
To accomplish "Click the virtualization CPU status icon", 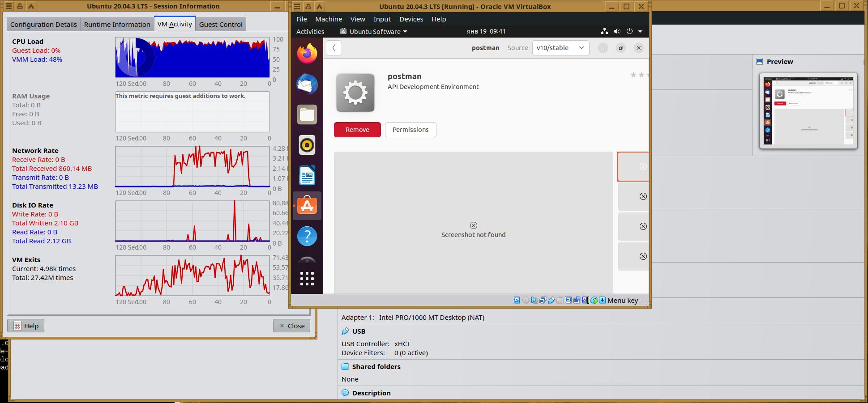I will (585, 300).
